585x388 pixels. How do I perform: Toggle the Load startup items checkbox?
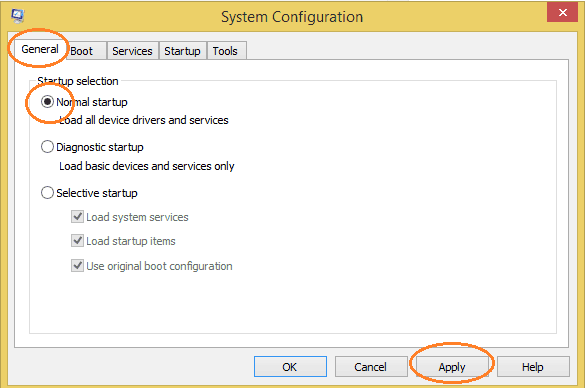(x=77, y=240)
